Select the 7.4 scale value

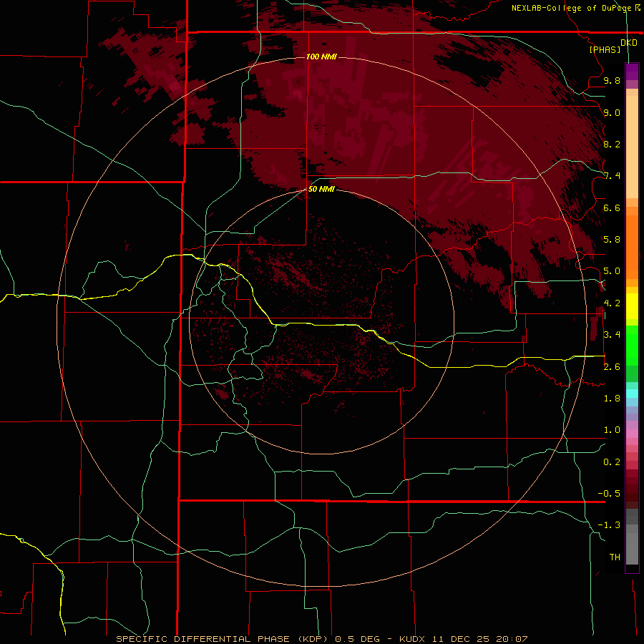tap(612, 176)
